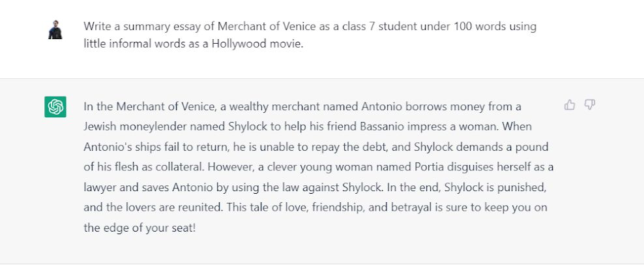Click the thumbs up icon
Screen dimensions: 644x274
570,105
